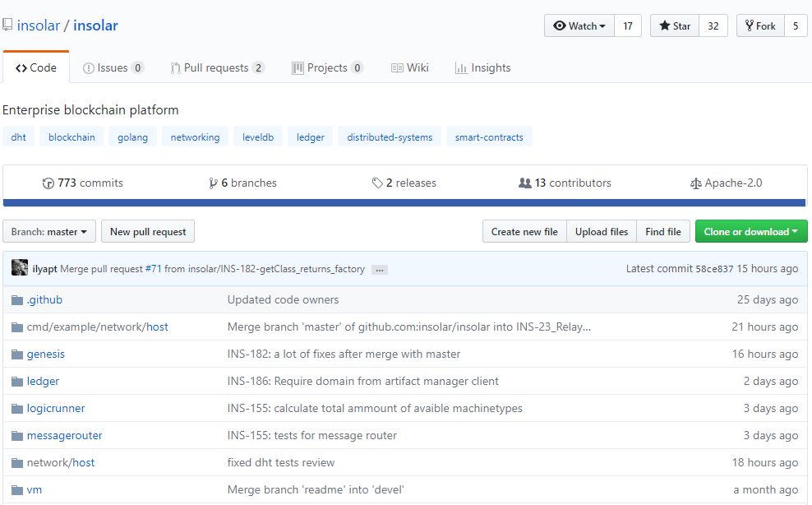The width and height of the screenshot is (812, 505).
Task: Click the contributors people icon
Action: click(524, 183)
